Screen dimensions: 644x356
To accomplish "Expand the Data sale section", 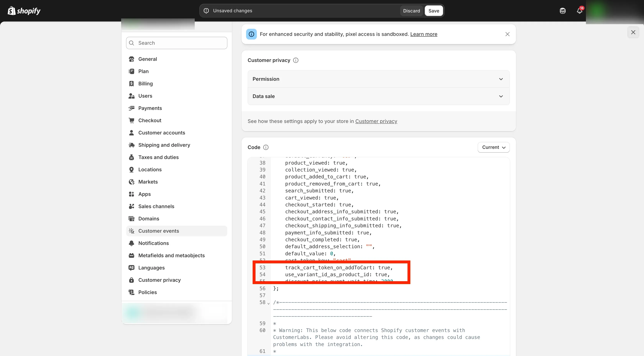I will (379, 96).
